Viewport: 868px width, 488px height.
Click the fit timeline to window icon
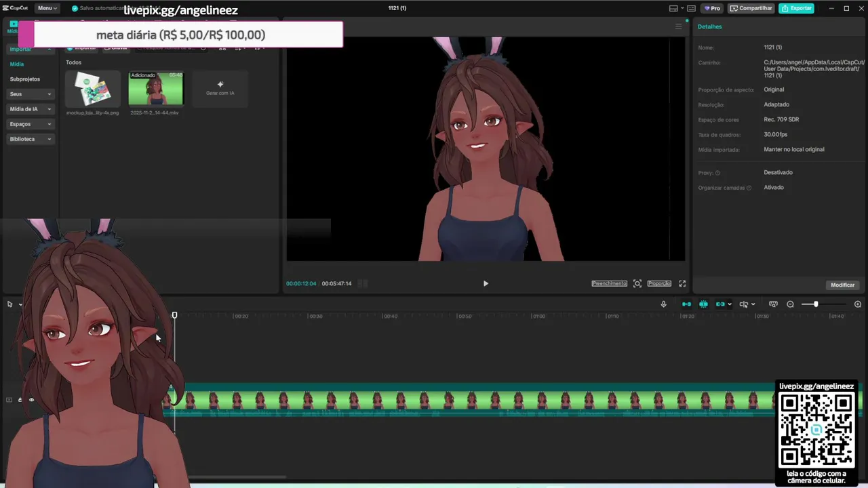[x=773, y=304]
